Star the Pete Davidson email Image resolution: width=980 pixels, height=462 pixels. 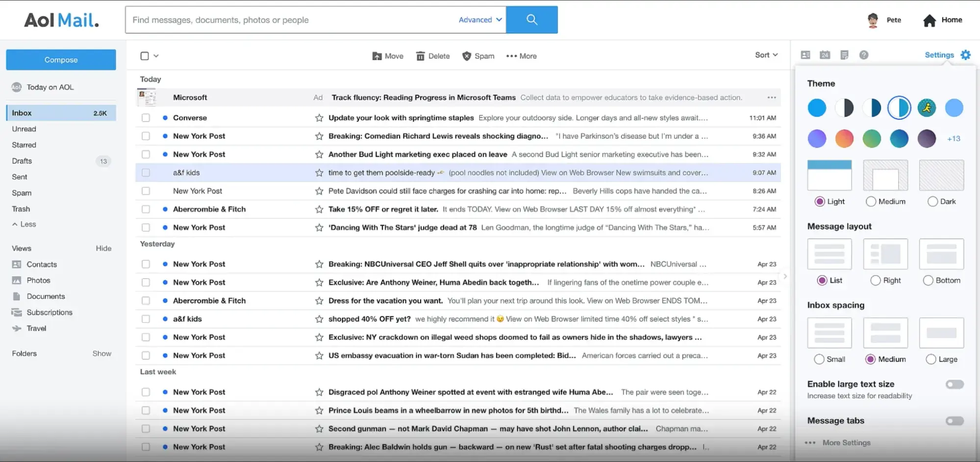[x=319, y=191]
